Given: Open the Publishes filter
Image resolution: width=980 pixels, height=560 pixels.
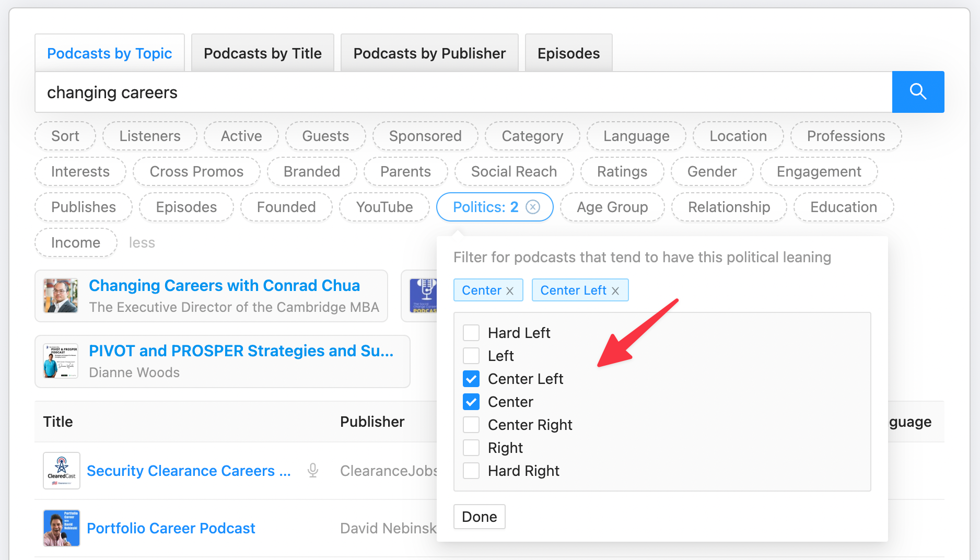Looking at the screenshot, I should pyautogui.click(x=84, y=207).
